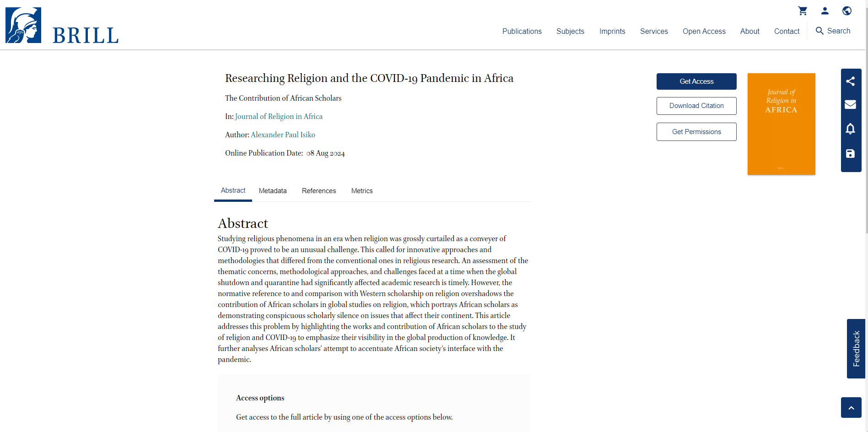The width and height of the screenshot is (868, 432).
Task: Click the orange journal cover thumbnail
Action: coord(781,124)
